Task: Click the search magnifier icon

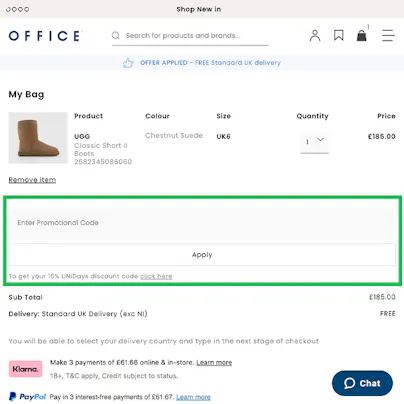Action: coord(116,35)
